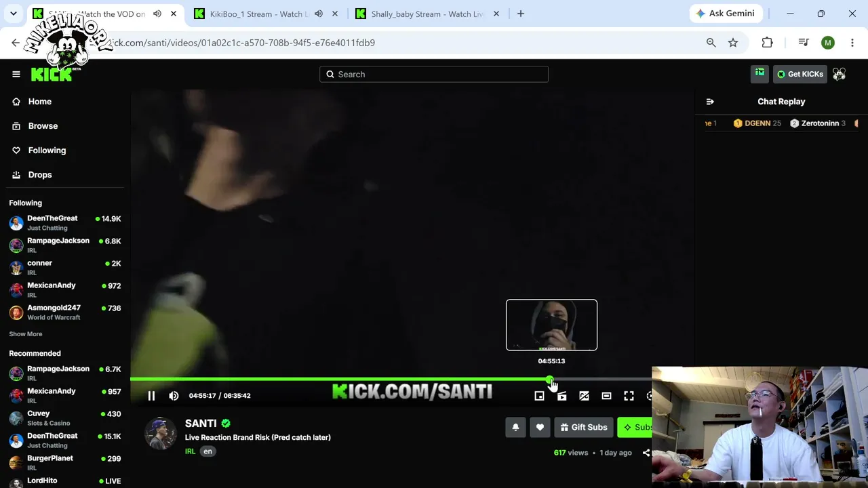Open the Chrome three-dot menu
Image resolution: width=868 pixels, height=488 pixels.
(x=852, y=43)
